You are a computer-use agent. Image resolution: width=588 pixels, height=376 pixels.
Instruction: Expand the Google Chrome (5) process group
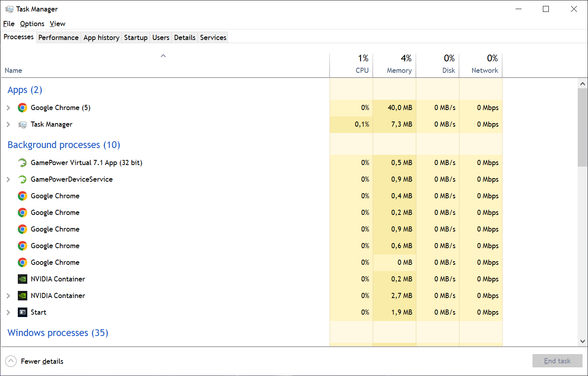click(8, 108)
